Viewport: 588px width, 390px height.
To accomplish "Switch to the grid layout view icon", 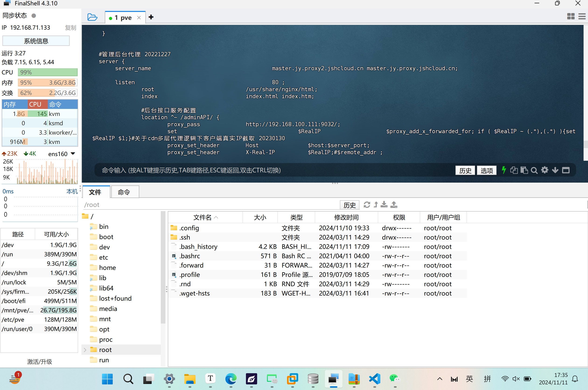I will click(x=570, y=16).
